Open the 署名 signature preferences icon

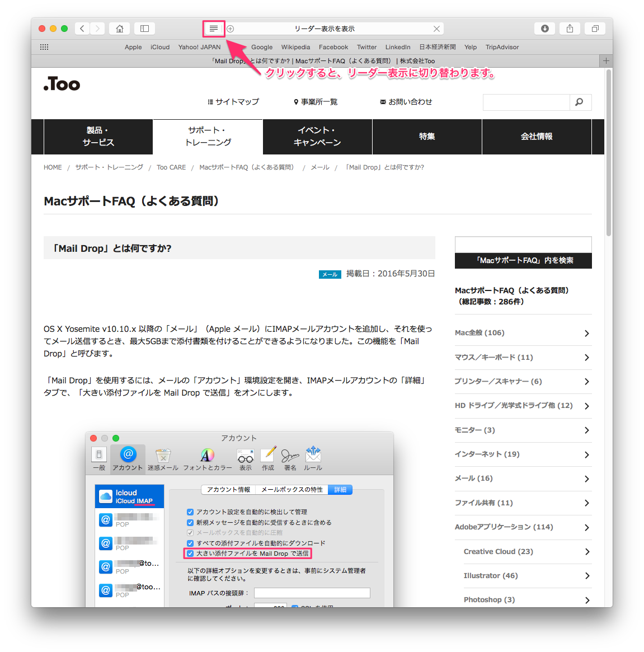point(290,459)
